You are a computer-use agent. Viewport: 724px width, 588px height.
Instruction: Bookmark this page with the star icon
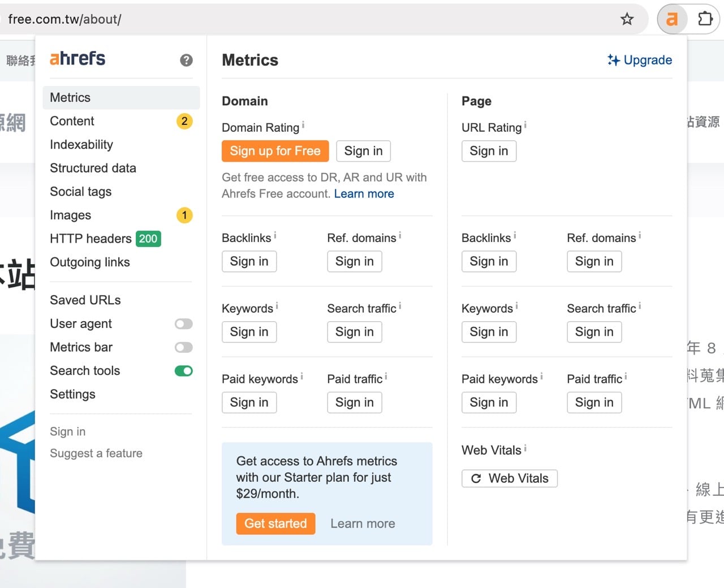pyautogui.click(x=627, y=19)
